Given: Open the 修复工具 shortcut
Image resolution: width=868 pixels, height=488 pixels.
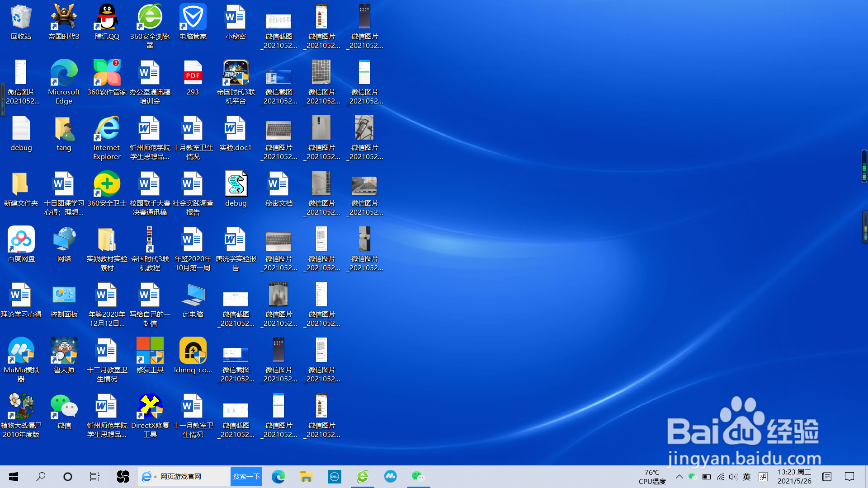Looking at the screenshot, I should [x=150, y=356].
